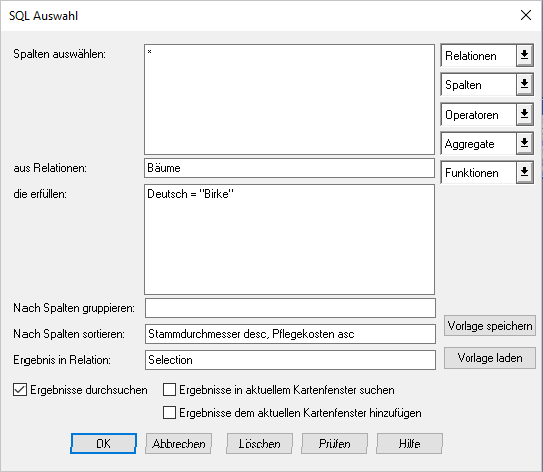Click Vorlage laden button
Screen dimensions: 543x472
(490, 358)
